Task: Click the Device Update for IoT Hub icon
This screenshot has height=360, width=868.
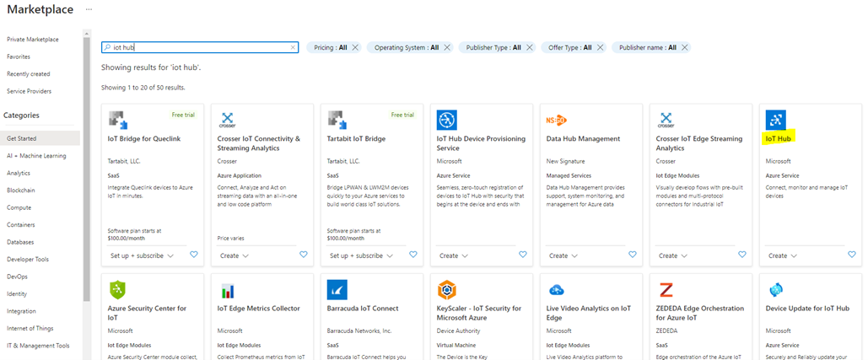Action: point(775,290)
